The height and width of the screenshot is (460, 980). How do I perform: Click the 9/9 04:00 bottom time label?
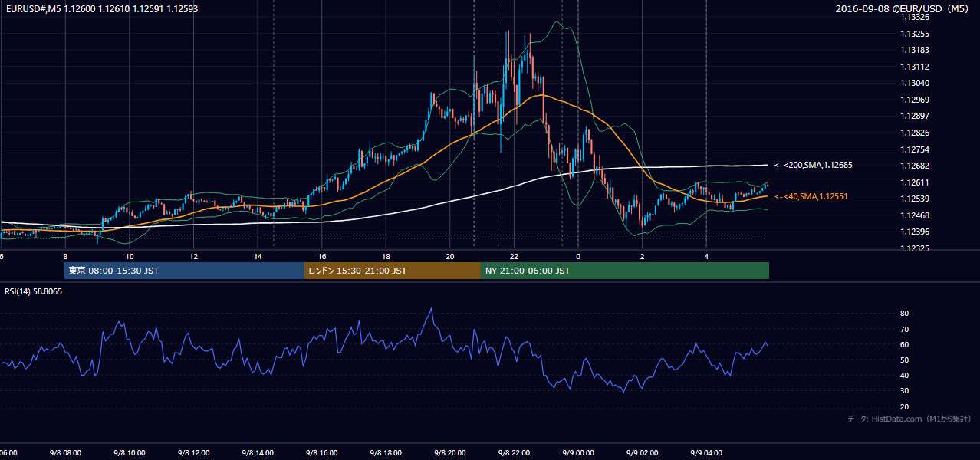tap(706, 452)
